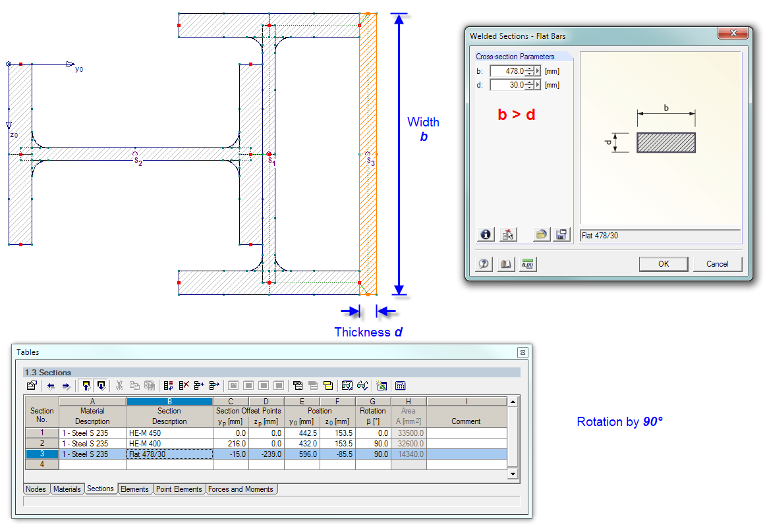765x532 pixels.
Task: Confirm the flat bar with OK
Action: pos(664,263)
